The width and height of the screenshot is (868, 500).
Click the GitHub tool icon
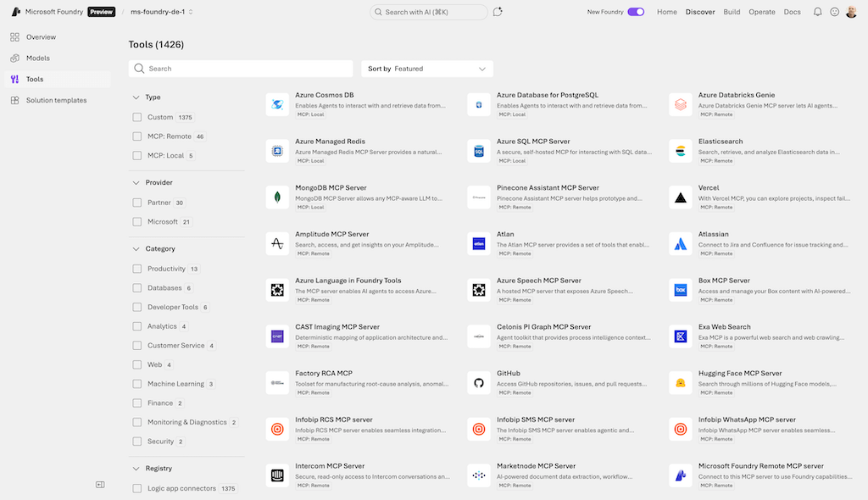(479, 383)
